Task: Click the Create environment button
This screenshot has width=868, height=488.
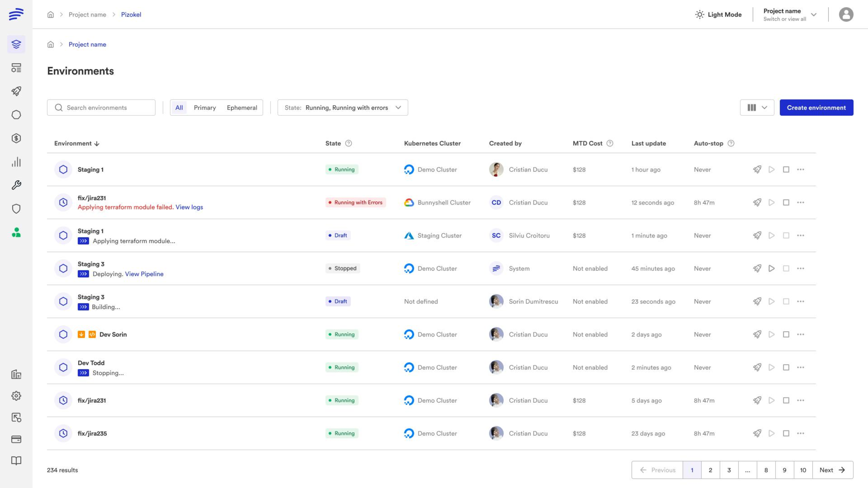Action: pos(816,108)
